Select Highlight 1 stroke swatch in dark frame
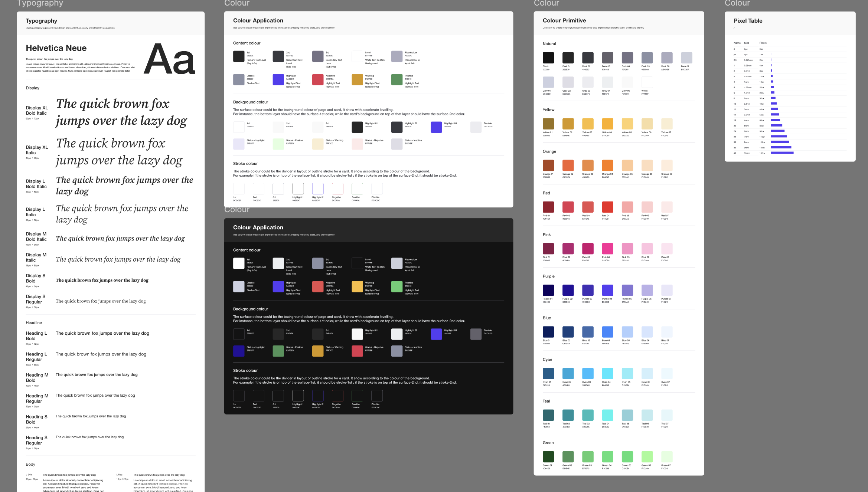The height and width of the screenshot is (492, 868). (x=298, y=396)
